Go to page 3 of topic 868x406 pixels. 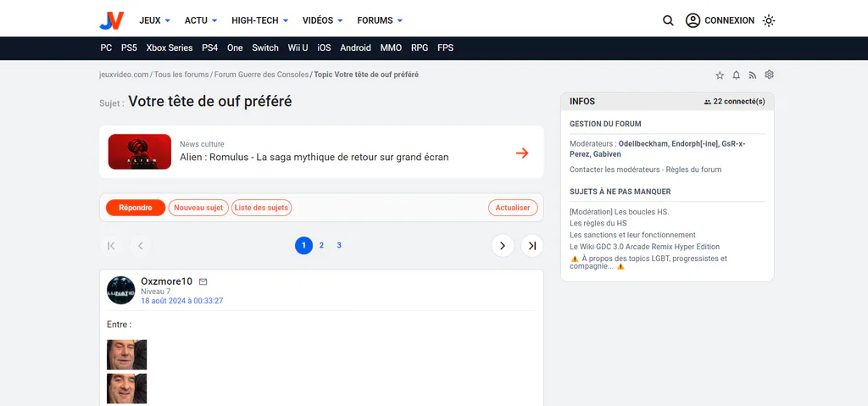[x=339, y=245]
